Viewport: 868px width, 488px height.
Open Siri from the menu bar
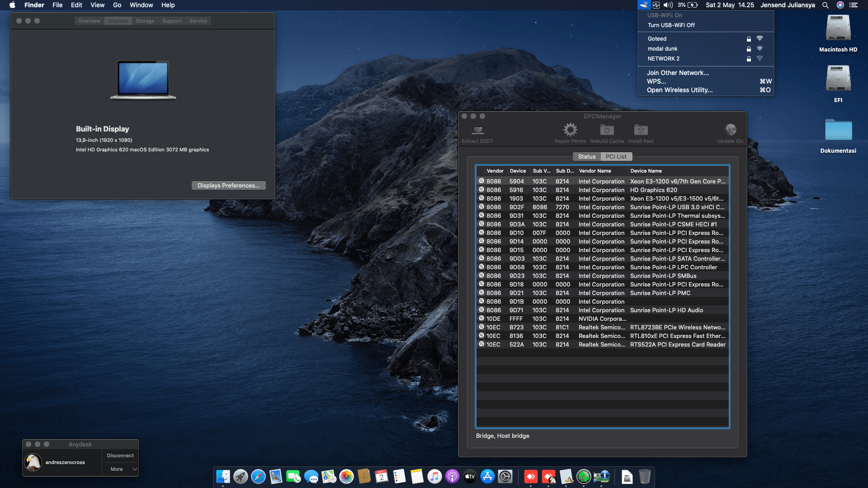click(840, 5)
